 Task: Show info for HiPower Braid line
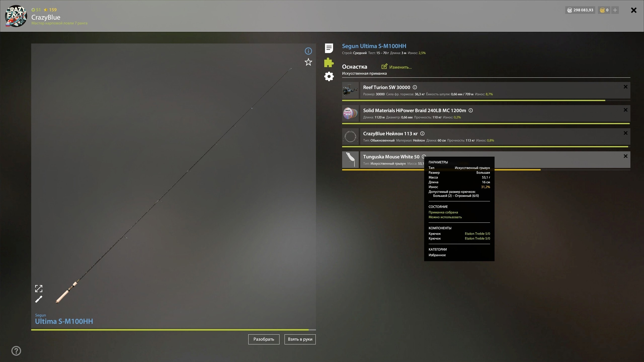click(471, 110)
